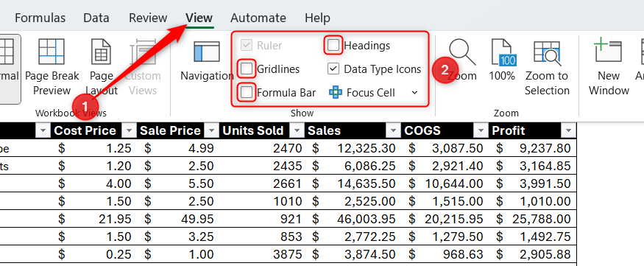Open Custom Views
Screen dimensions: 644x266
click(143, 68)
